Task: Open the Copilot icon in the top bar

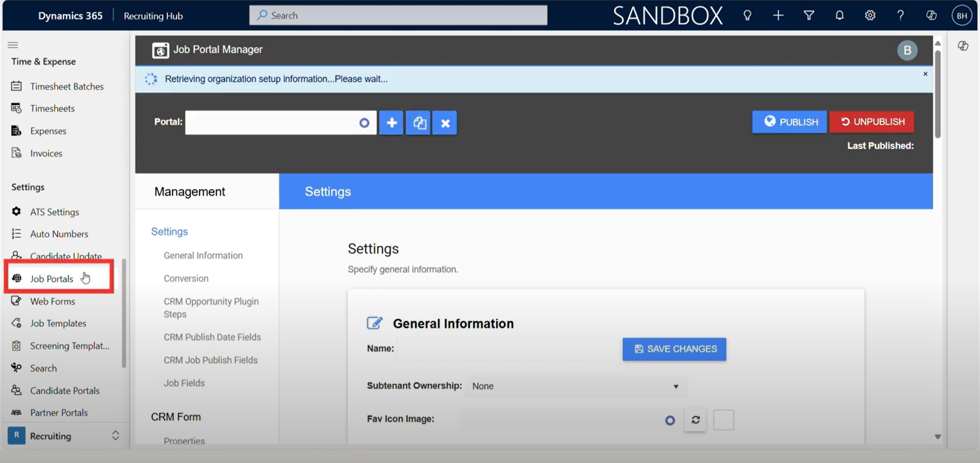Action: point(932,15)
